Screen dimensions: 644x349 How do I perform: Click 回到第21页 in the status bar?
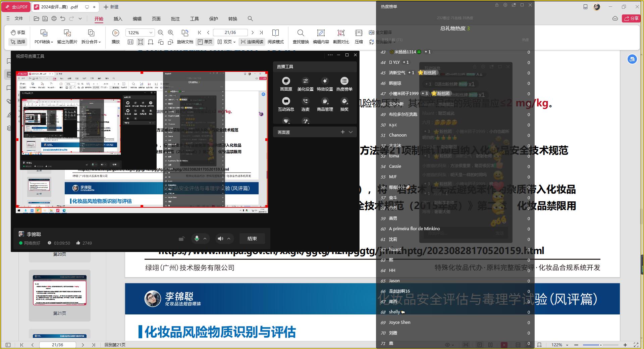[115, 345]
